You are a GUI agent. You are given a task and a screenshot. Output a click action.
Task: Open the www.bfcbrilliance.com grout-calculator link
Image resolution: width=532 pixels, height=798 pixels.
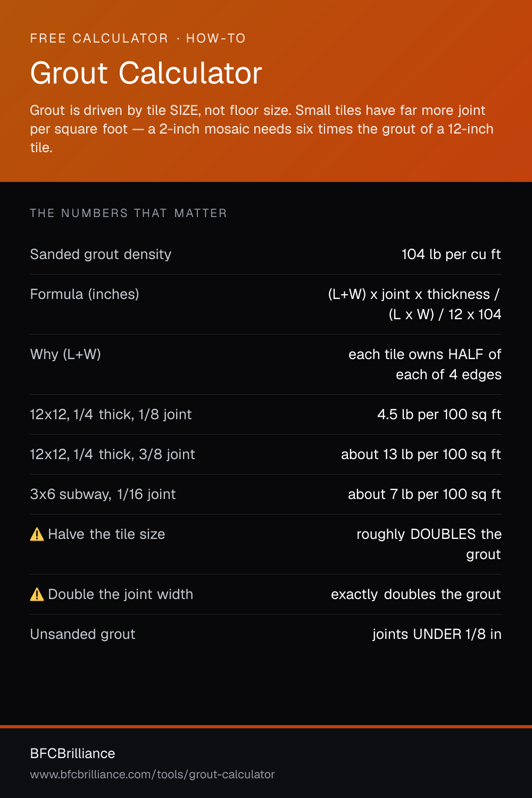(152, 775)
